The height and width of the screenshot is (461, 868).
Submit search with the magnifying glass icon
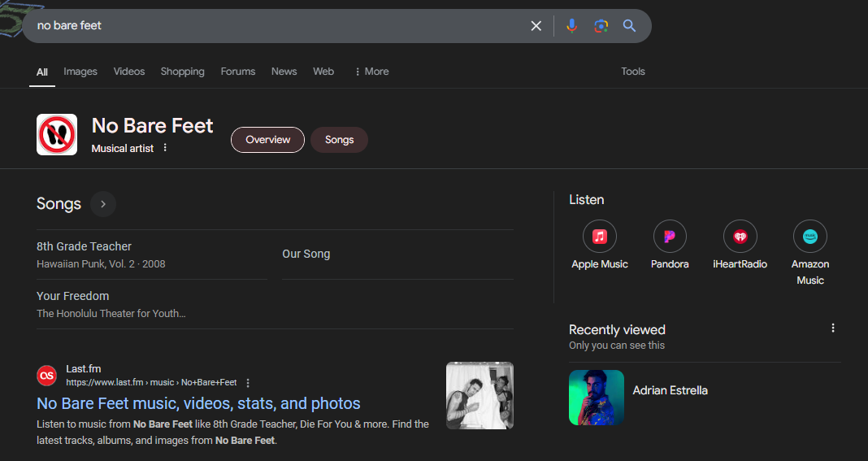click(x=629, y=25)
